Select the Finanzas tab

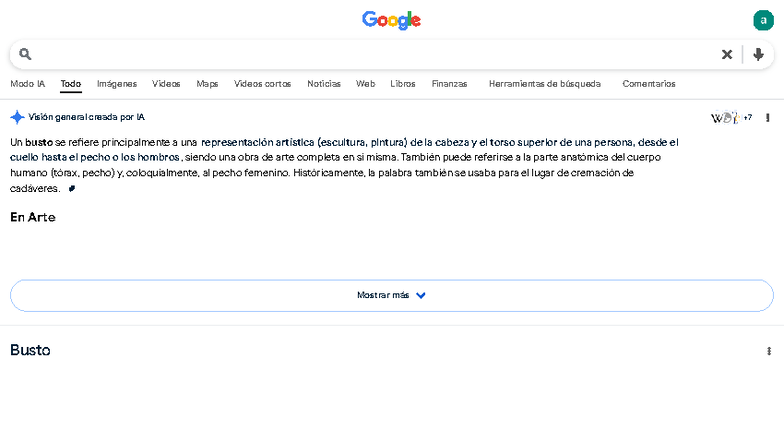tap(449, 84)
